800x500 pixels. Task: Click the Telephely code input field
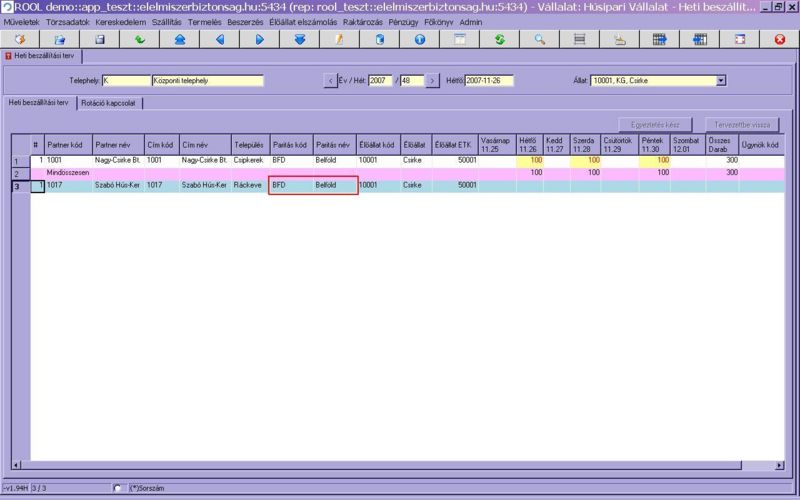tap(124, 80)
